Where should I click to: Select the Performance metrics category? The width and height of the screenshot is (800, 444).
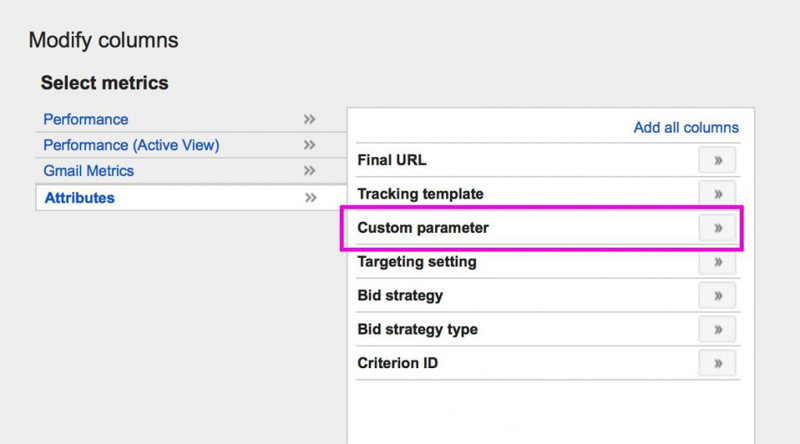click(86, 119)
